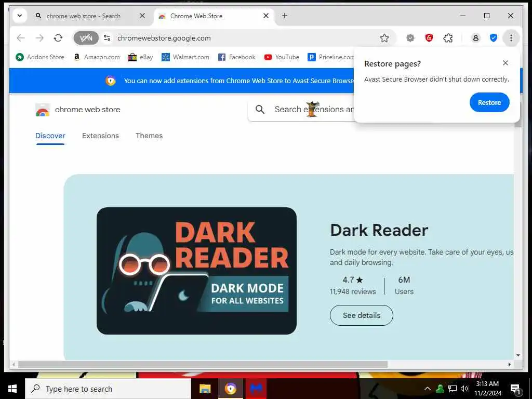This screenshot has height=399, width=532.
Task: Toggle the VPN button in address bar
Action: [86, 38]
